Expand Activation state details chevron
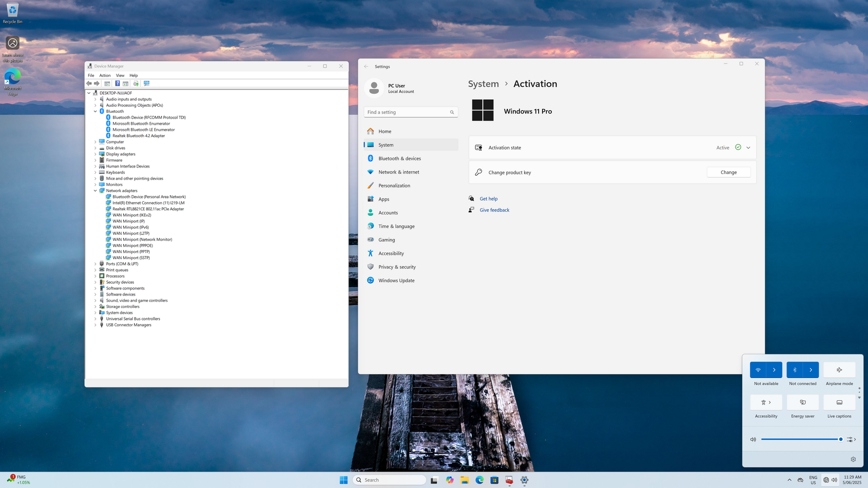The width and height of the screenshot is (868, 488). pos(748,148)
